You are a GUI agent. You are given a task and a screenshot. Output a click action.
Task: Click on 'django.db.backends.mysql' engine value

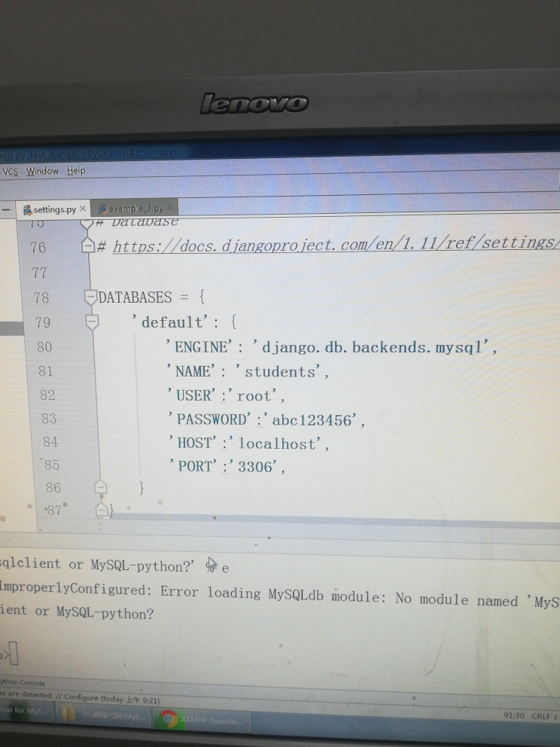(371, 347)
